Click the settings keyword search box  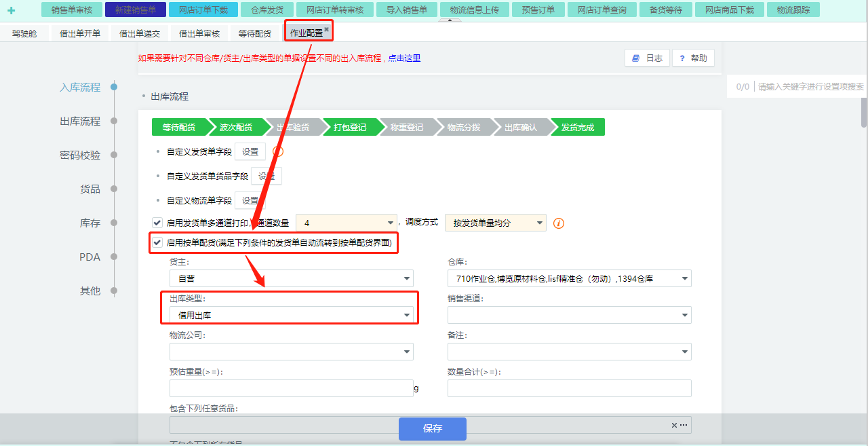(x=810, y=87)
